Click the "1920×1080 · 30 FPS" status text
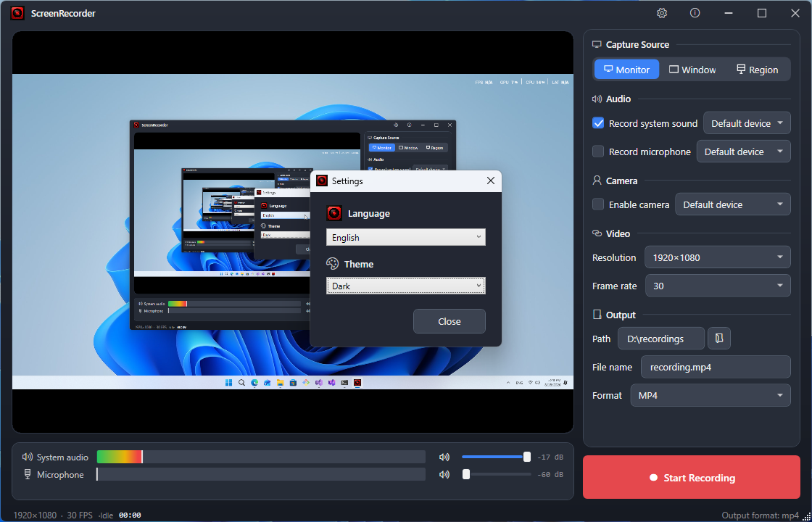812x522 pixels. point(53,515)
